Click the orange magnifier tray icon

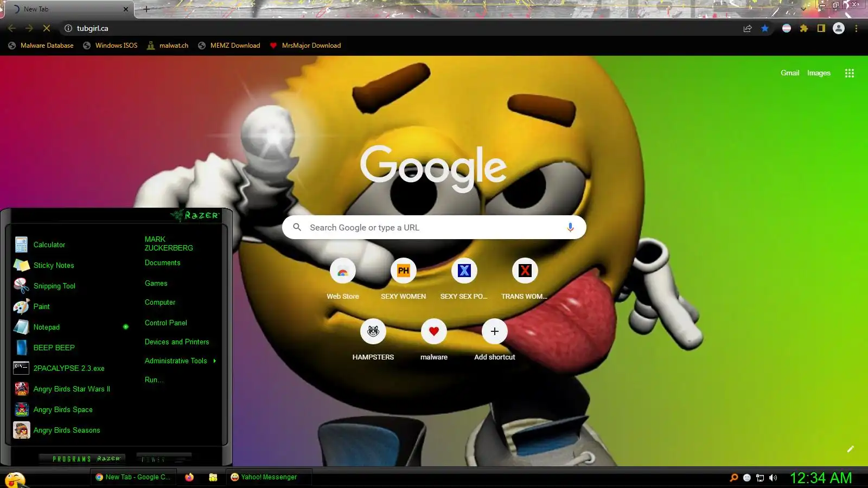(734, 478)
